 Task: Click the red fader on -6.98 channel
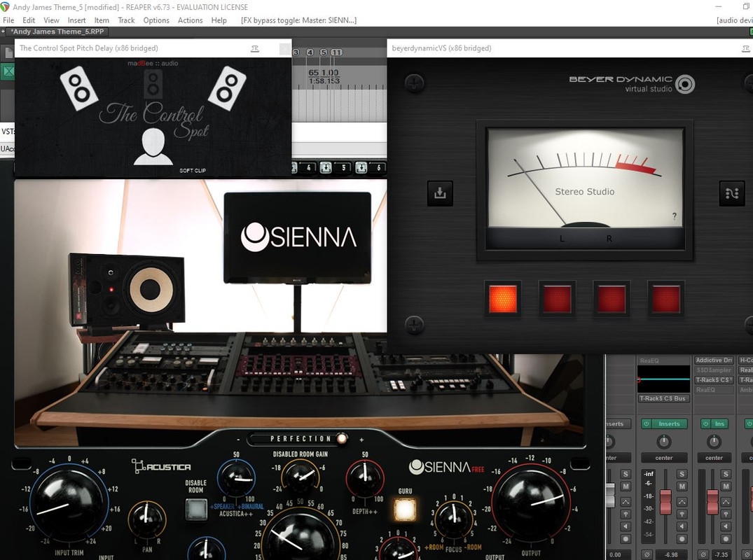pyautogui.click(x=665, y=502)
